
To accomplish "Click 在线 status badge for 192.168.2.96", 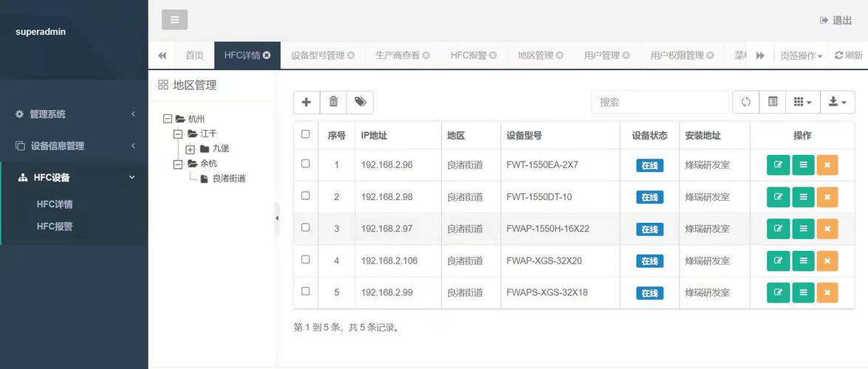I will pos(649,165).
